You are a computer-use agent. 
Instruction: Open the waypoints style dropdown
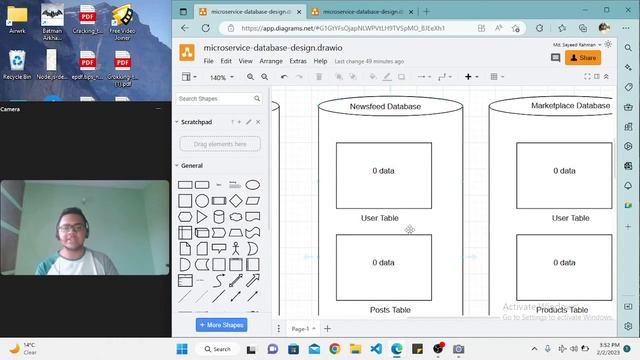[x=444, y=77]
